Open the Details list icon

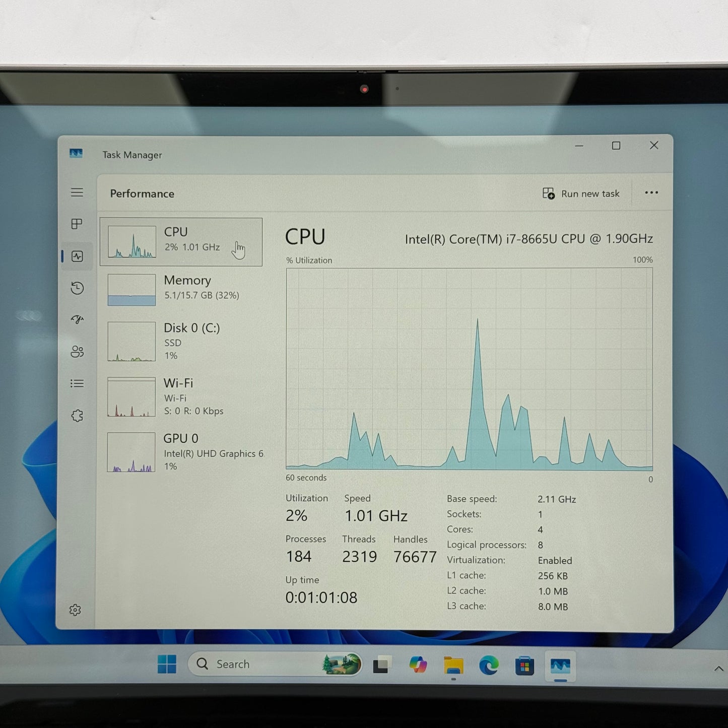point(77,384)
